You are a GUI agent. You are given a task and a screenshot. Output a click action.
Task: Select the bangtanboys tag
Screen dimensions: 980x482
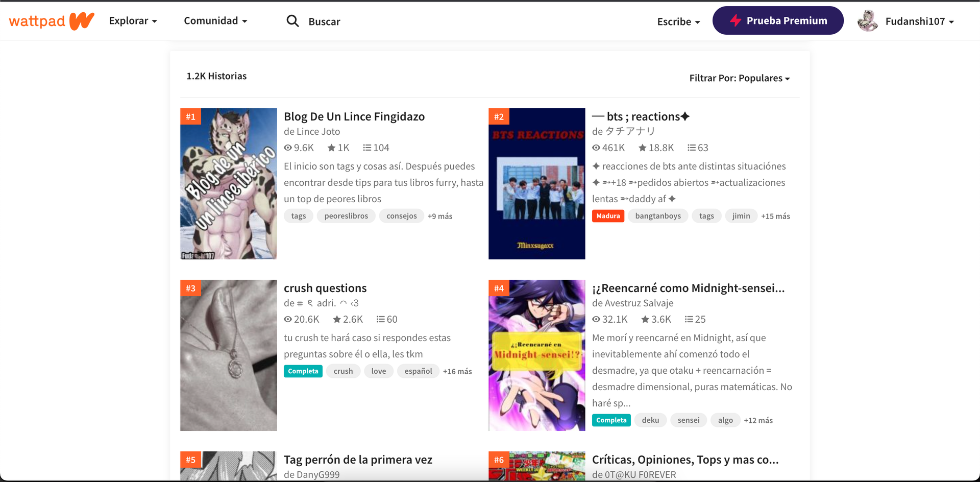tap(658, 216)
